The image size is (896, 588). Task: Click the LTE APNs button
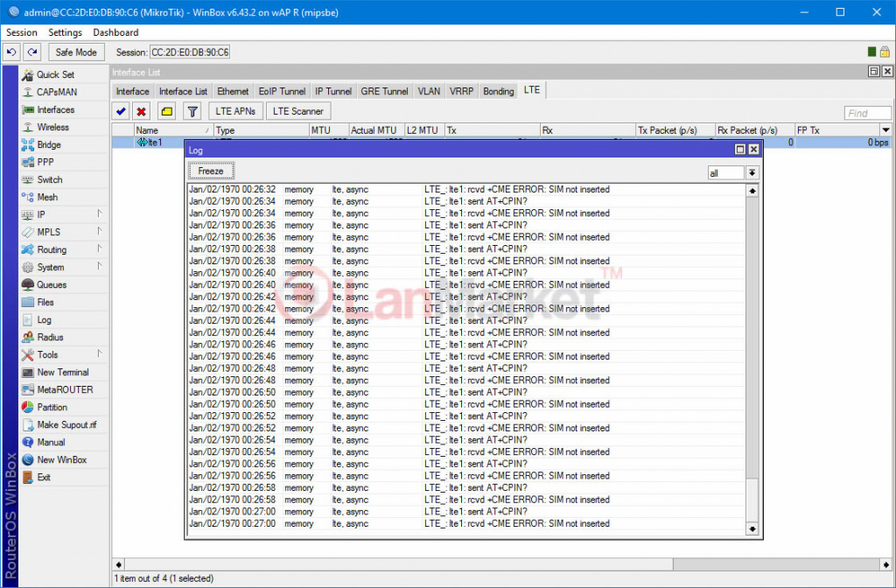coord(235,112)
